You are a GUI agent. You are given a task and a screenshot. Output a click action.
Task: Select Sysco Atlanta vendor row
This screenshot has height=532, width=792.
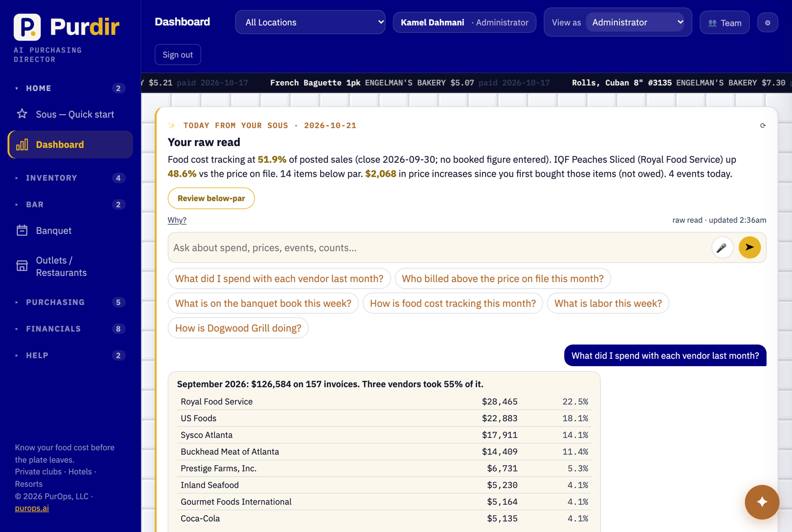coord(384,435)
